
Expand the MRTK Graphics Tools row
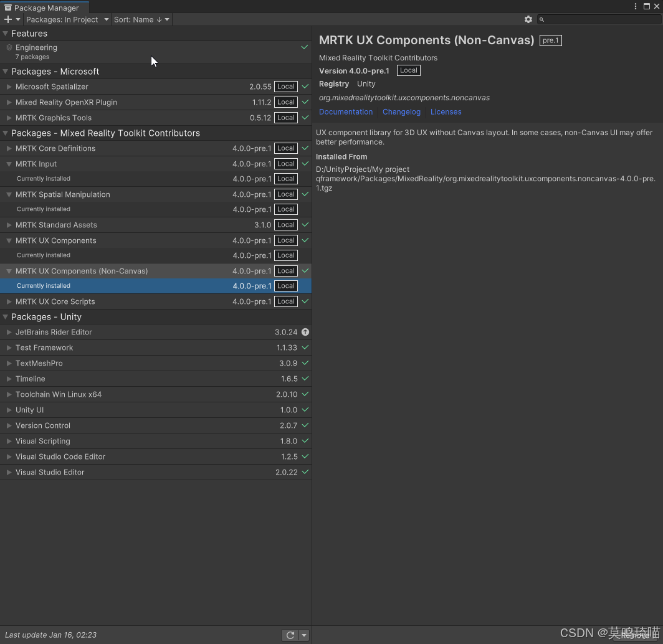coord(9,118)
